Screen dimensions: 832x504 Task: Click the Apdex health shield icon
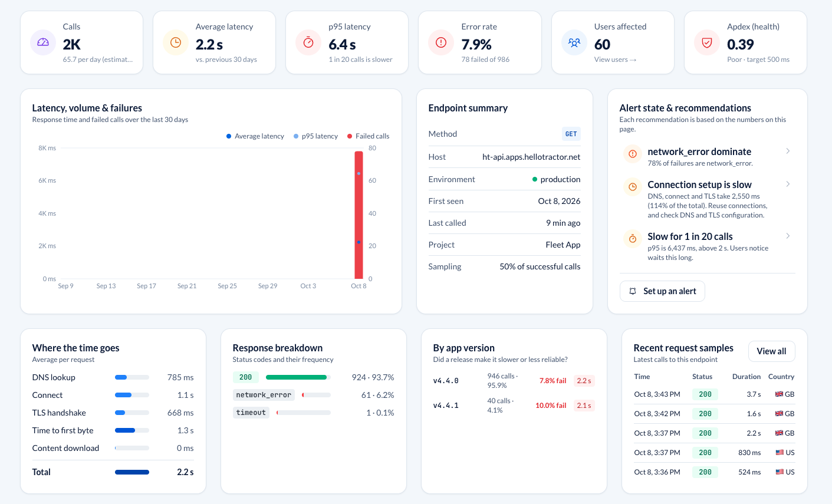[x=707, y=42]
